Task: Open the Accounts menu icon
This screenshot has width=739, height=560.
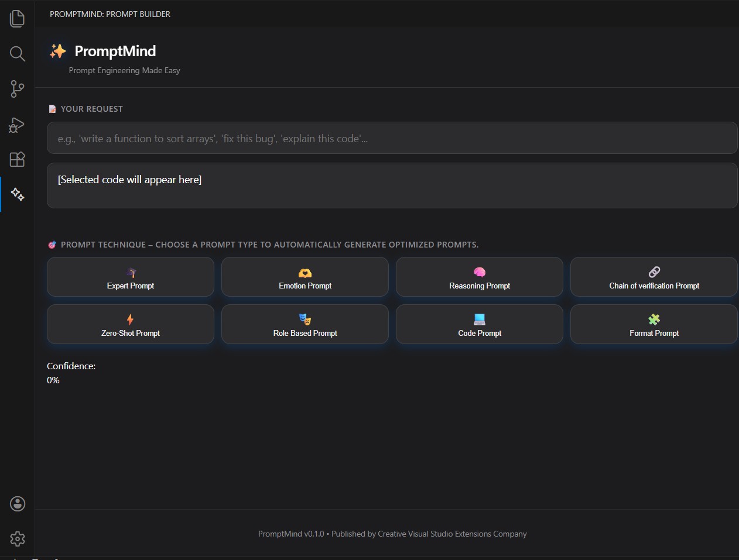Action: click(x=17, y=503)
